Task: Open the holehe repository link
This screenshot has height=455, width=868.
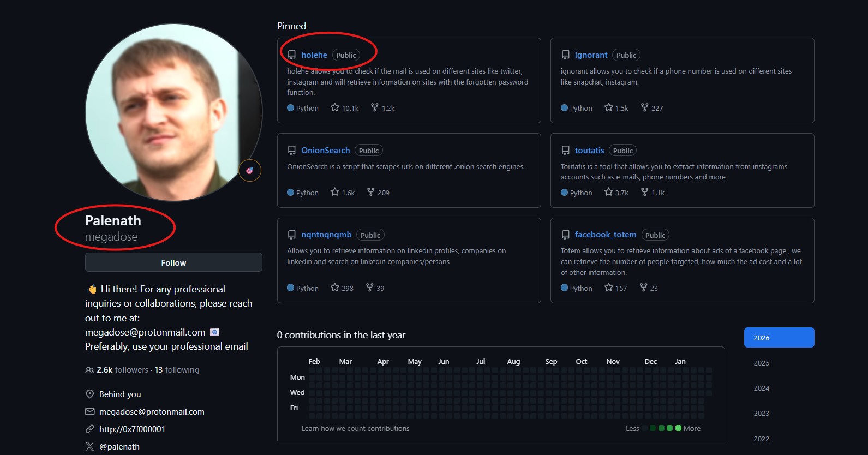Action: (x=314, y=55)
